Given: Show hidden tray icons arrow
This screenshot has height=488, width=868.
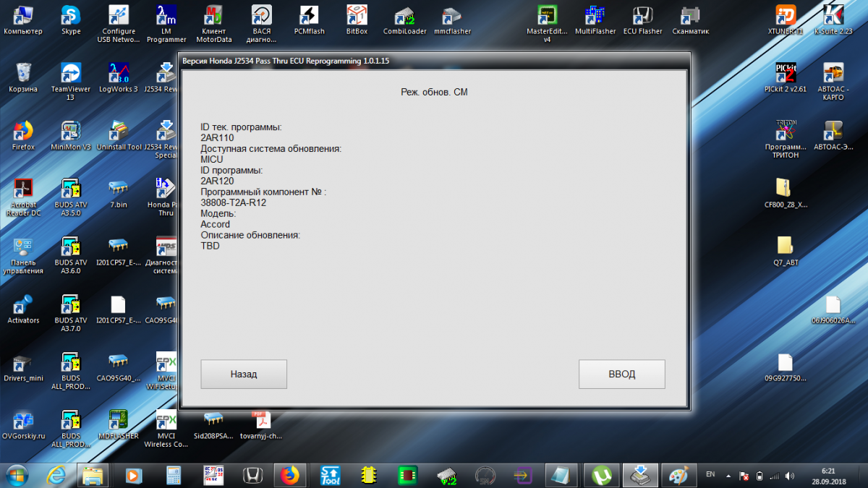Looking at the screenshot, I should (728, 476).
